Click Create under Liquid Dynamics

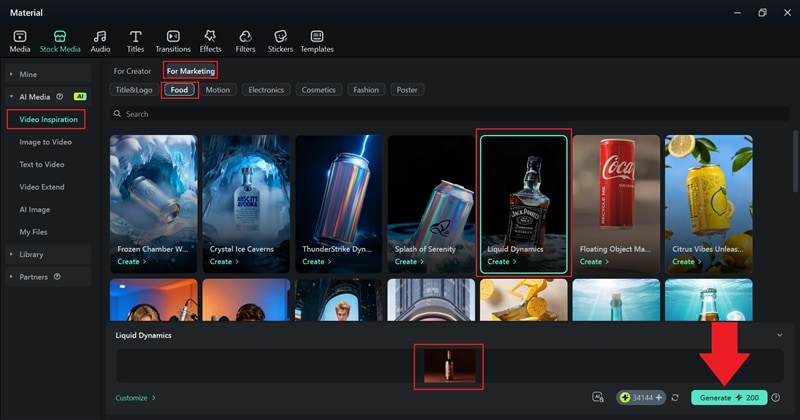[502, 261]
